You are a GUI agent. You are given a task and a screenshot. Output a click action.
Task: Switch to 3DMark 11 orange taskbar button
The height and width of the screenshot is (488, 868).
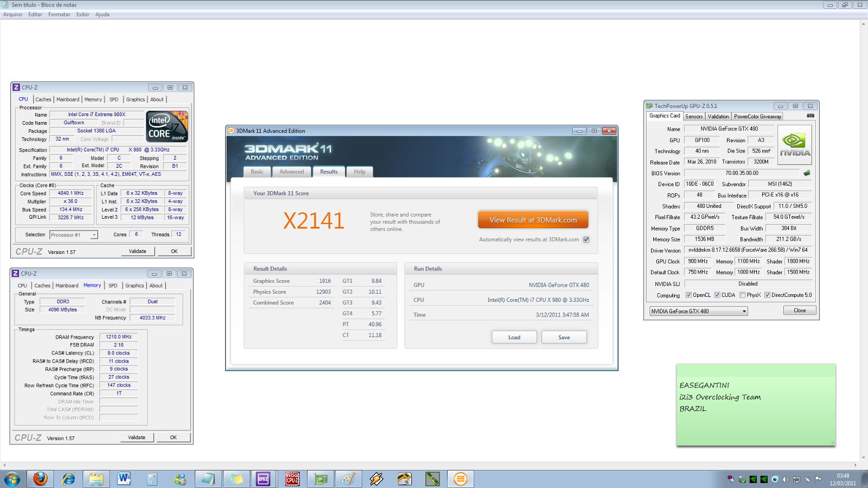pos(461,479)
